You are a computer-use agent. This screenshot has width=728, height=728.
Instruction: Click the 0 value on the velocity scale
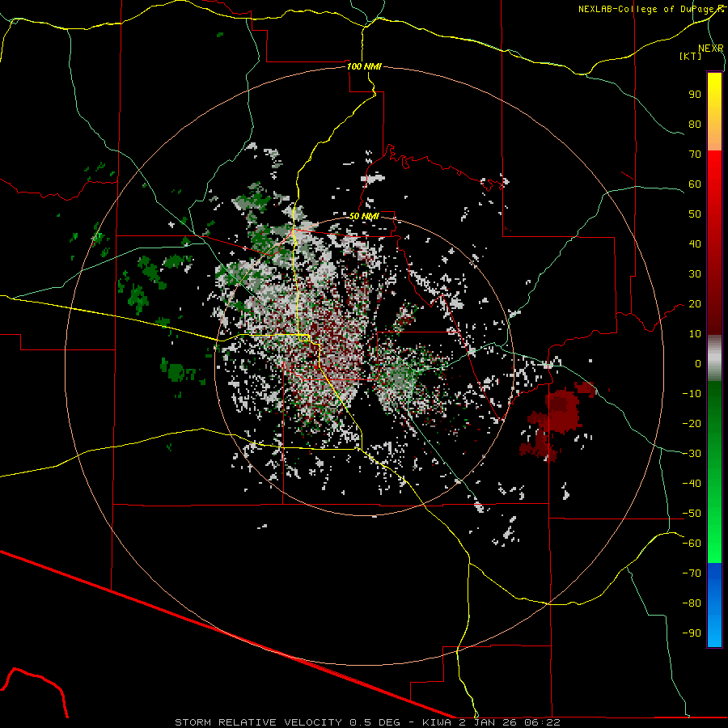tap(698, 363)
